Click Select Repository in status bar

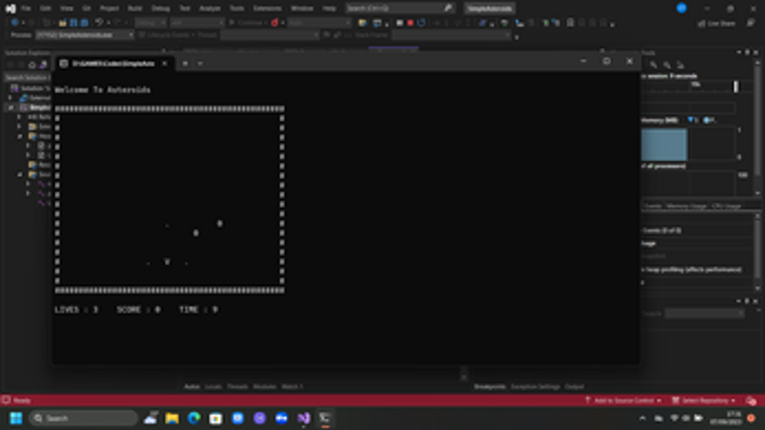coord(704,401)
